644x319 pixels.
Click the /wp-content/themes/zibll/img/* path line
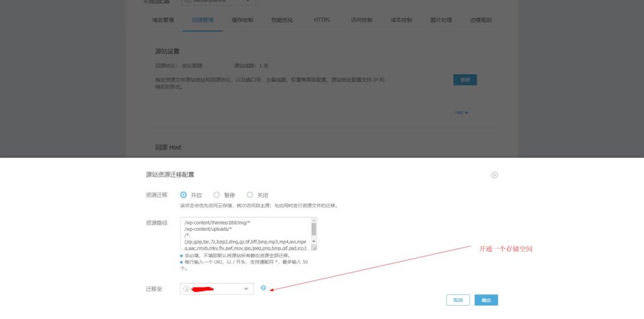[217, 223]
